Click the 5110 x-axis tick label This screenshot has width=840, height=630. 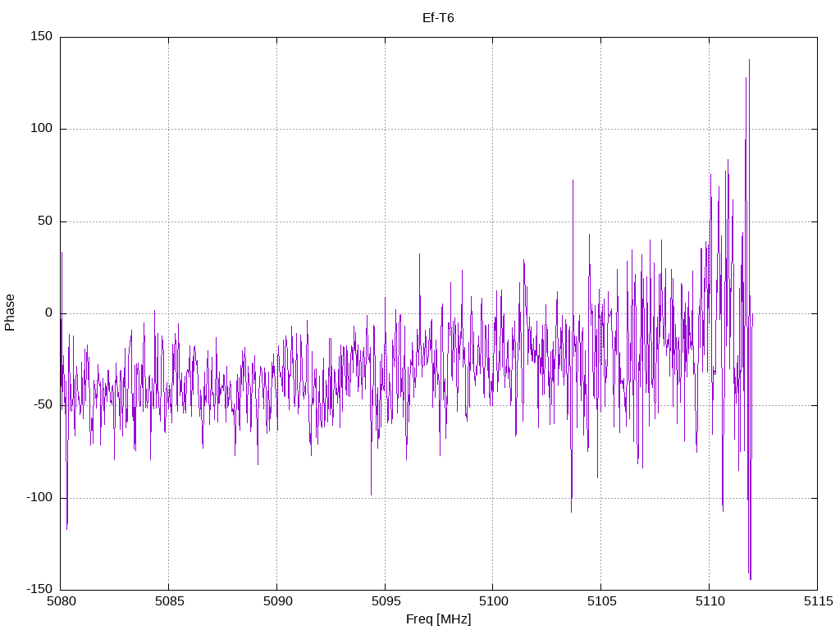710,601
